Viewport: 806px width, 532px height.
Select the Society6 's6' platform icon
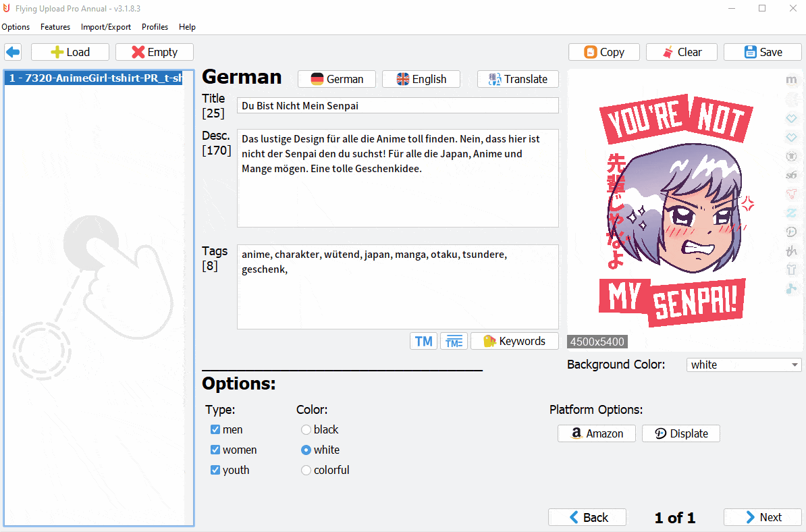[791, 176]
